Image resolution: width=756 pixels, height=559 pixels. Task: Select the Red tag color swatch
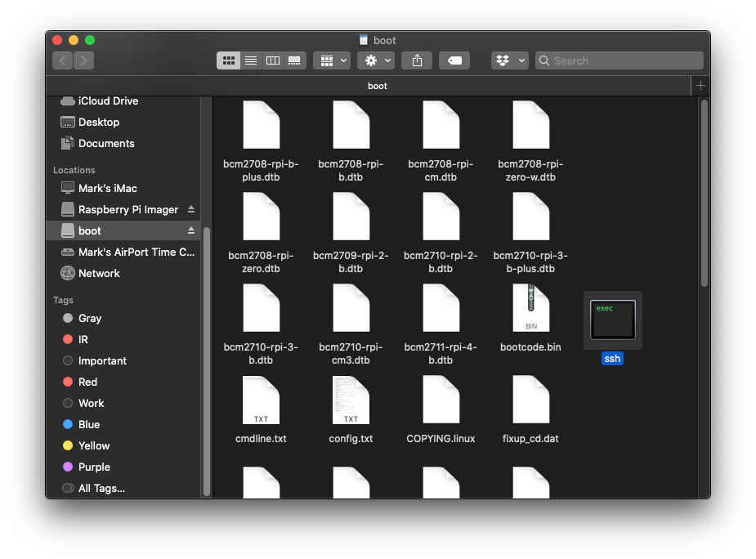pyautogui.click(x=69, y=382)
